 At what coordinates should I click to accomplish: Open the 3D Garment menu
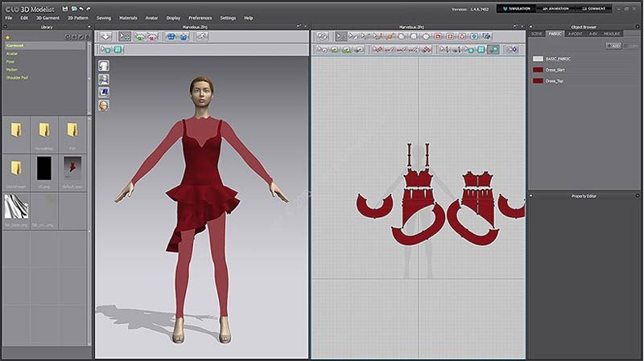pos(47,17)
